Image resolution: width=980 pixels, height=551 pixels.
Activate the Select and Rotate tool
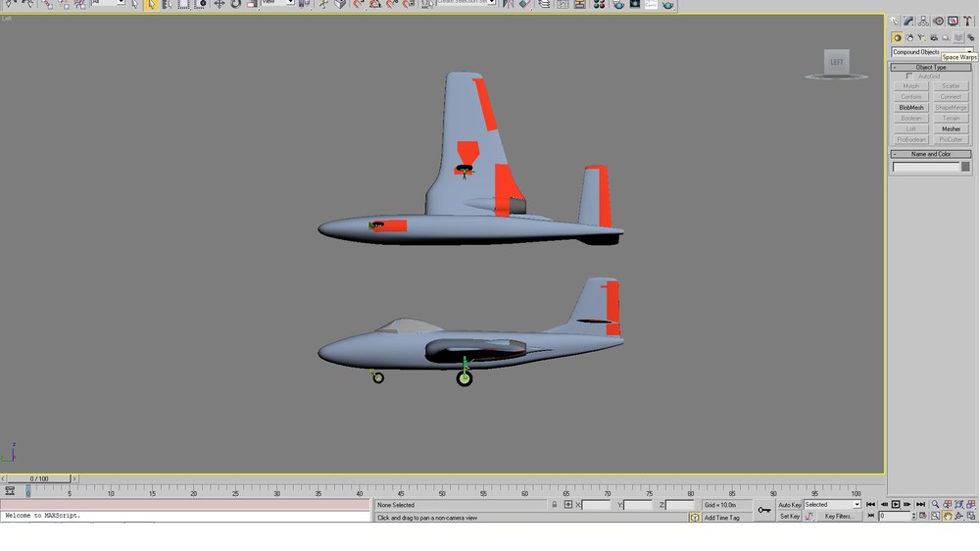point(235,4)
